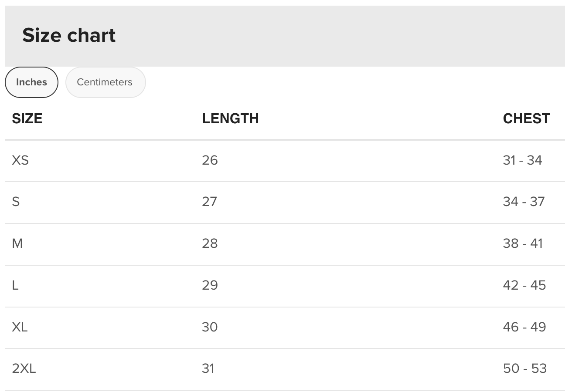Screen dimensions: 565x392
Task: Select the Inches unit toggle
Action: coord(31,82)
